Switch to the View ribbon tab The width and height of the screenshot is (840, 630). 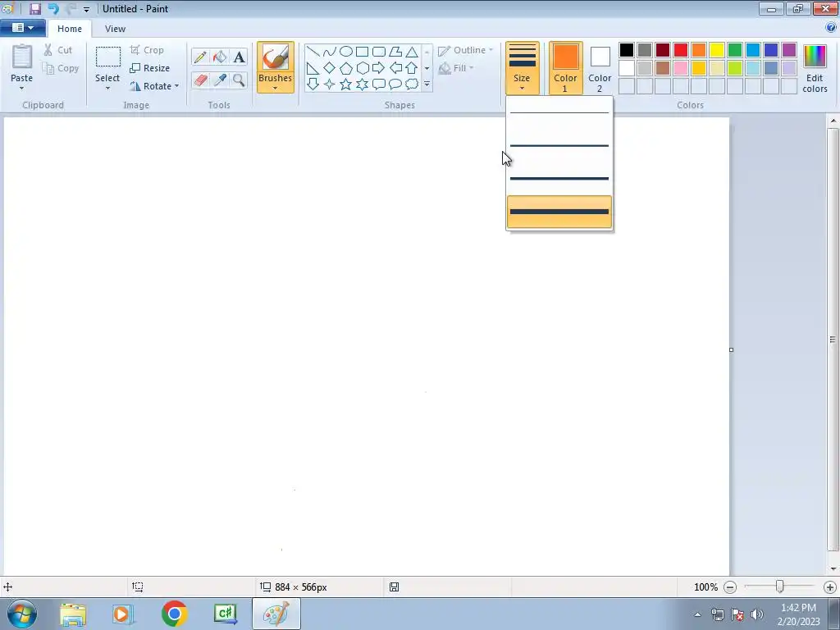click(x=115, y=29)
